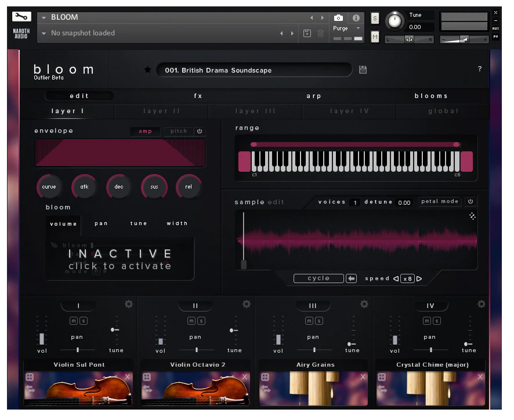Open the Kontakt snapshot camera view
This screenshot has width=514, height=420.
point(338,18)
